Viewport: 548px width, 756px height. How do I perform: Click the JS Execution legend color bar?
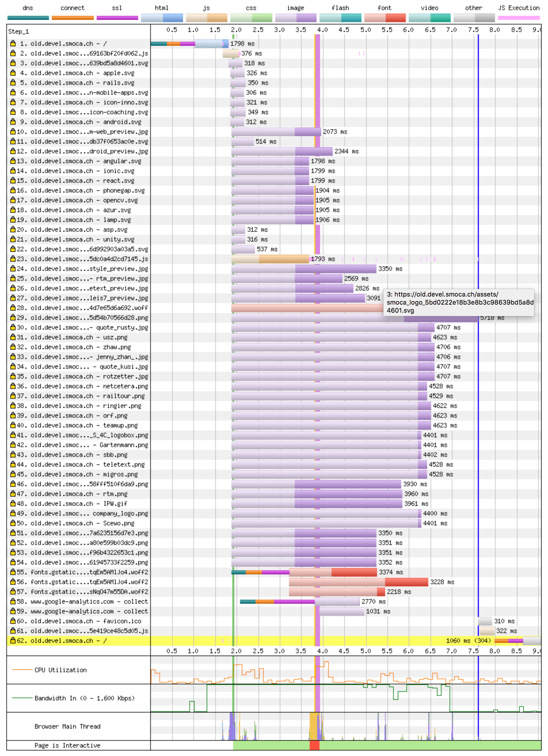519,18
